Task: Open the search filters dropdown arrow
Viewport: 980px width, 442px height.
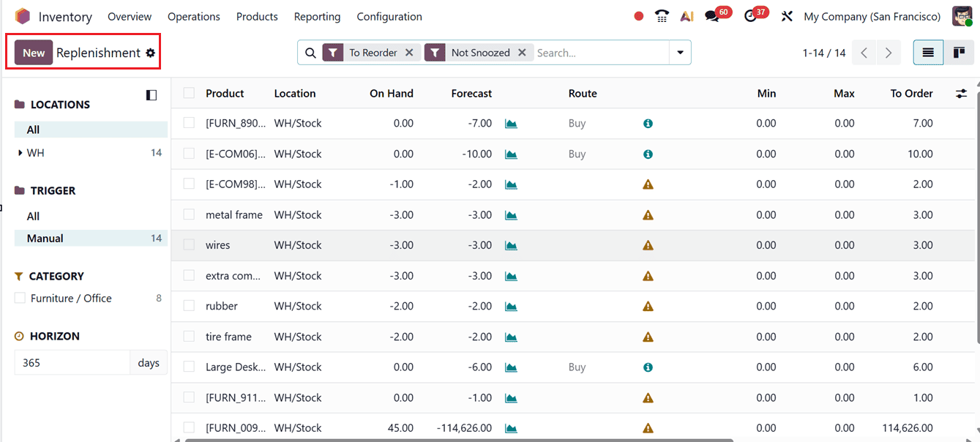Action: 680,52
